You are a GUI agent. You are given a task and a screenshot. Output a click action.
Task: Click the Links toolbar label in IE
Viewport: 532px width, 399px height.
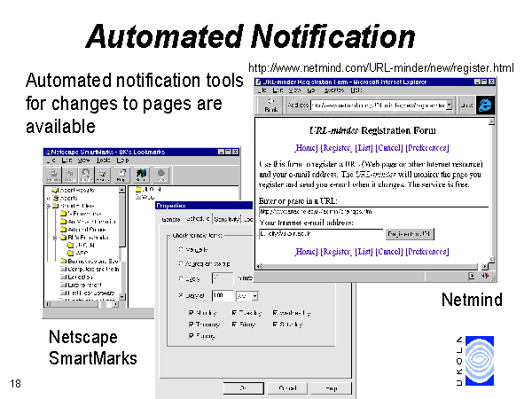coord(467,106)
